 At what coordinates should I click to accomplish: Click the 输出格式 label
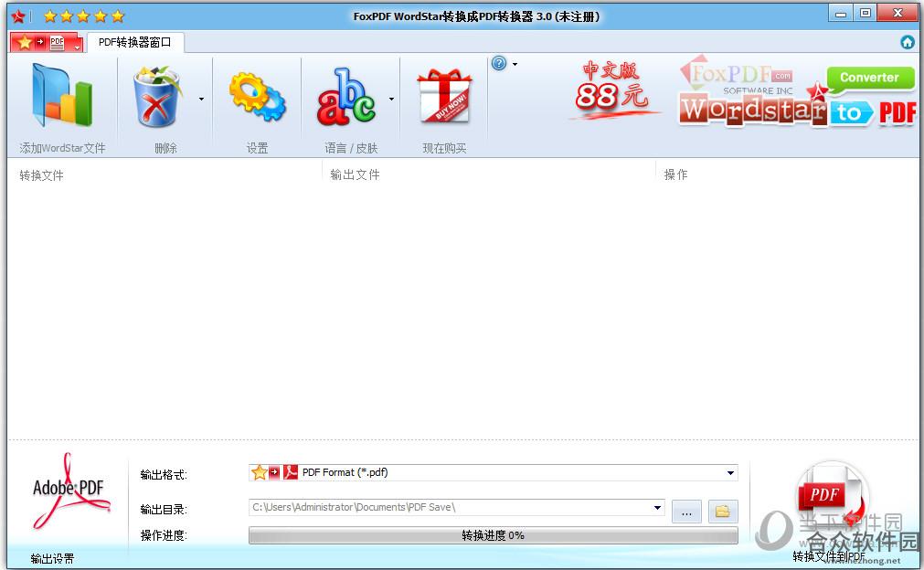(x=164, y=475)
